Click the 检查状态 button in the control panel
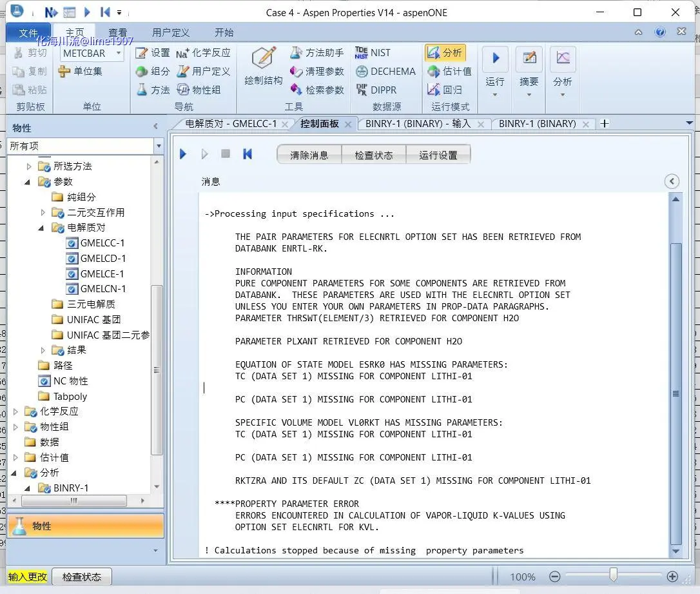The height and width of the screenshot is (594, 700). [374, 155]
